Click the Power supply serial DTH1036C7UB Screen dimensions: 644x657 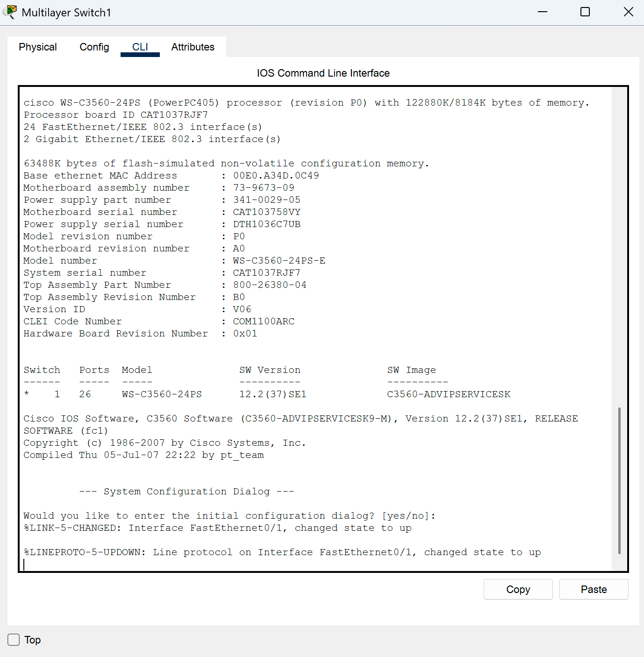coord(267,224)
